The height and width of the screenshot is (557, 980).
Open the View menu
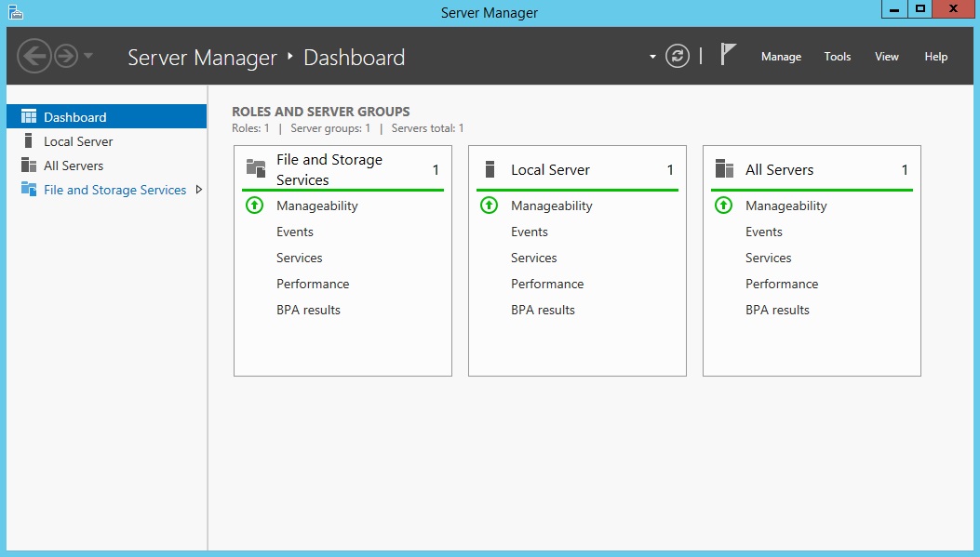[x=886, y=57]
